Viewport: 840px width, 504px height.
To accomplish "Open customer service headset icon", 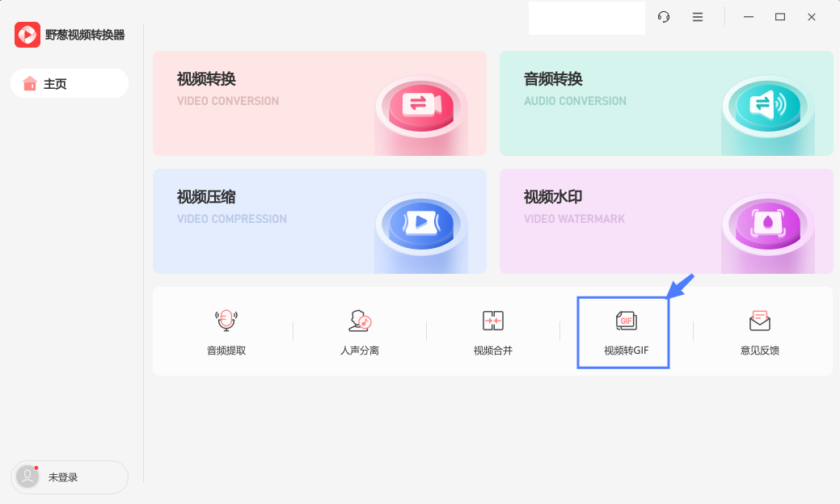I will click(x=664, y=17).
